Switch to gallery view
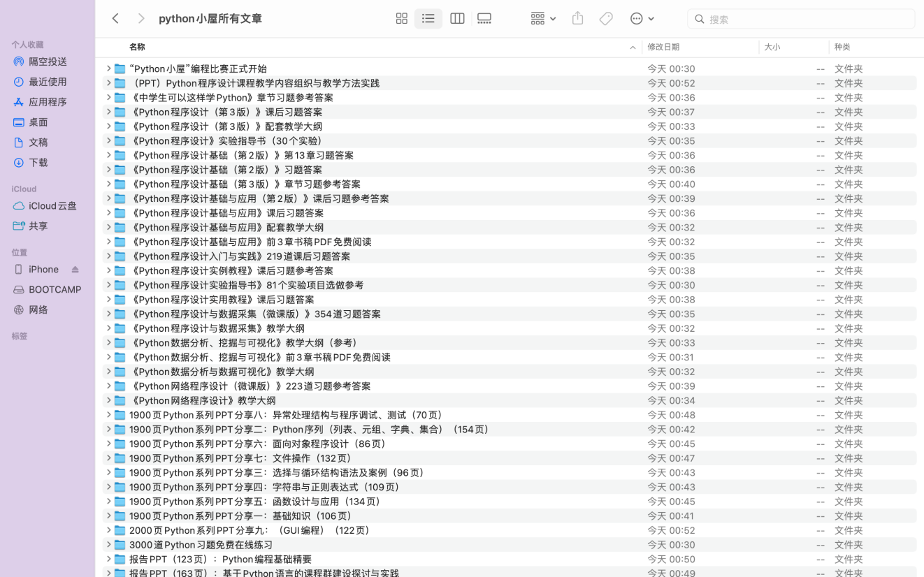 point(484,19)
